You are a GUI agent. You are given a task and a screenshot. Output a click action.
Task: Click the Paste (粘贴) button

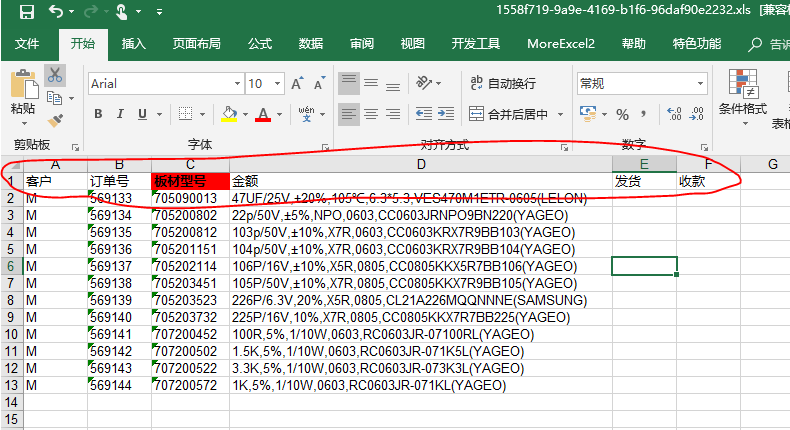23,94
